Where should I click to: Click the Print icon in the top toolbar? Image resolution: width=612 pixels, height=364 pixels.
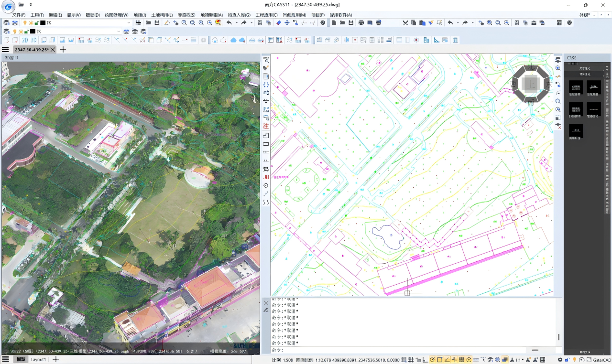coord(361,22)
